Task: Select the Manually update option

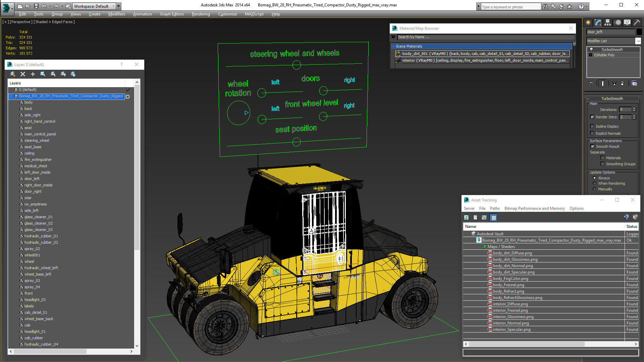Action: click(x=595, y=189)
